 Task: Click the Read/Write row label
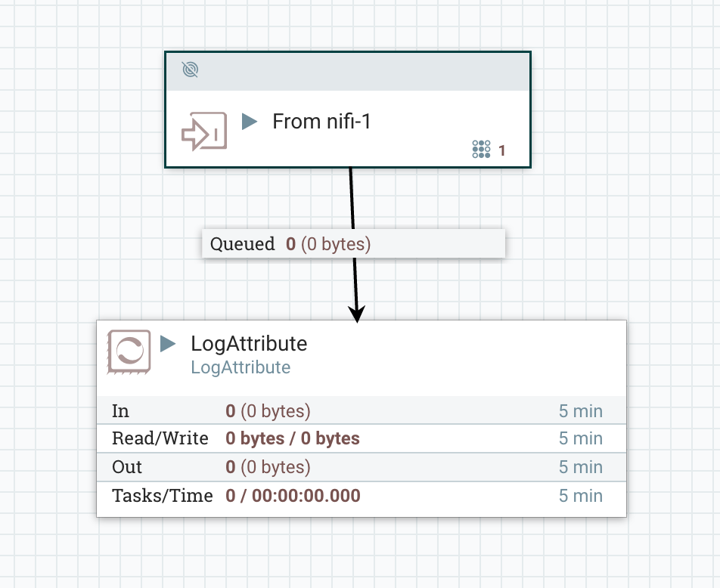point(160,438)
